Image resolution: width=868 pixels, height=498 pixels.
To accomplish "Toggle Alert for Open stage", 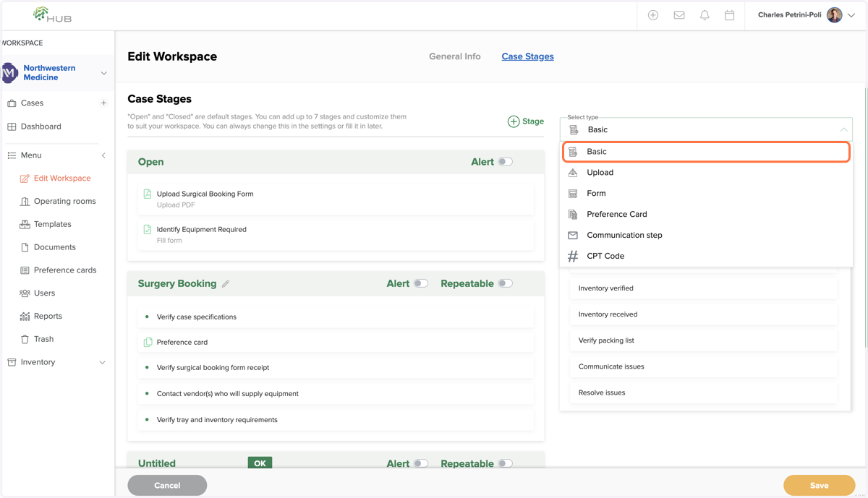I will [x=505, y=162].
